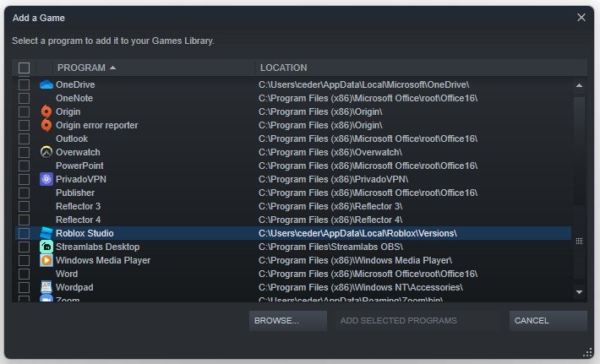
Task: Click the scrollbar up arrow
Action: pos(580,85)
